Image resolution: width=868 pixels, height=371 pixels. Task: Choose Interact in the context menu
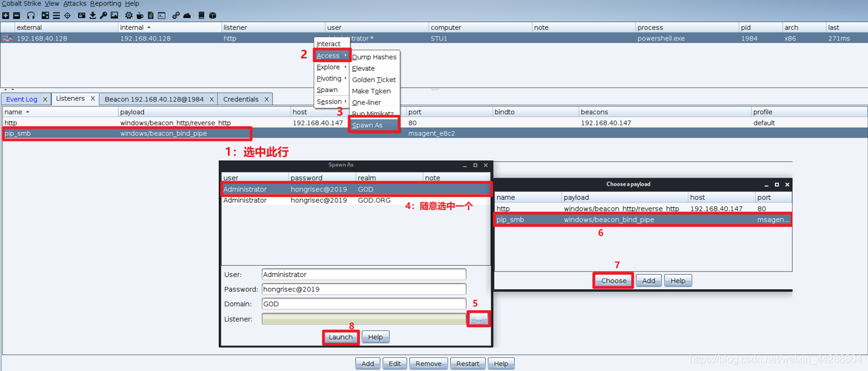click(x=332, y=44)
